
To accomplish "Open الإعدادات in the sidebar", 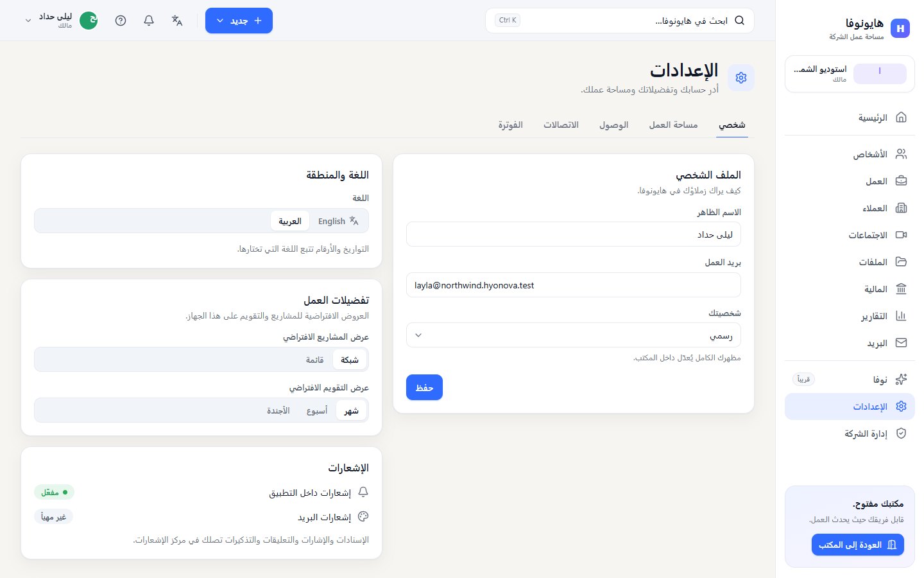I will pyautogui.click(x=850, y=407).
